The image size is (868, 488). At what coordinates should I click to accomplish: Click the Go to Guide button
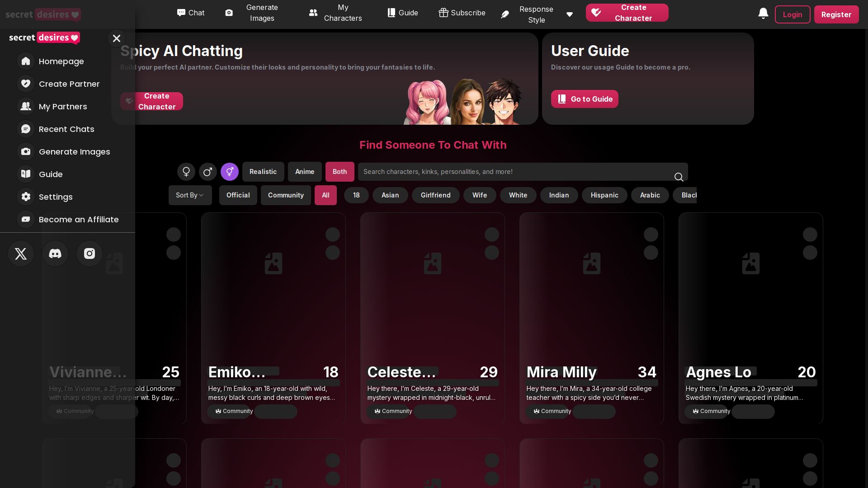pyautogui.click(x=585, y=99)
